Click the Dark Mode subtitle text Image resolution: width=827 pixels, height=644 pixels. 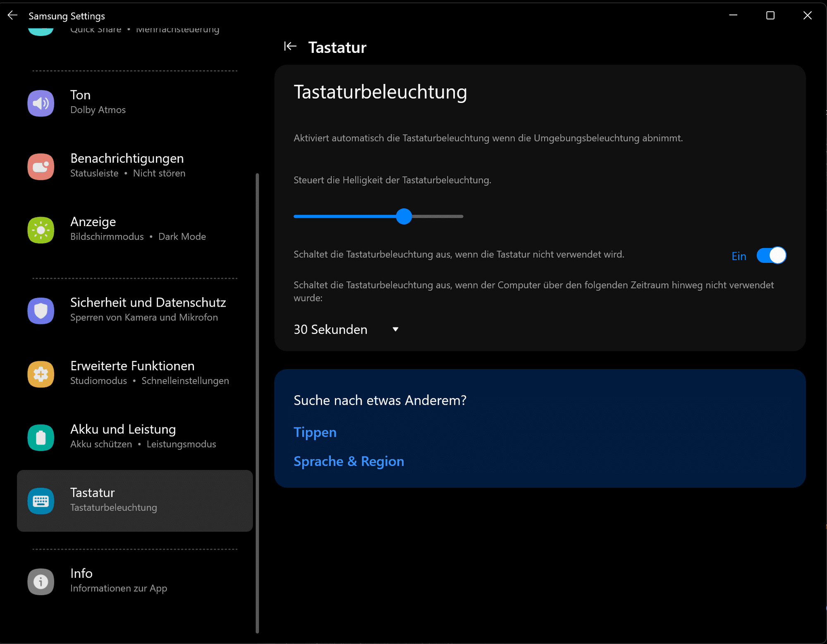click(182, 237)
